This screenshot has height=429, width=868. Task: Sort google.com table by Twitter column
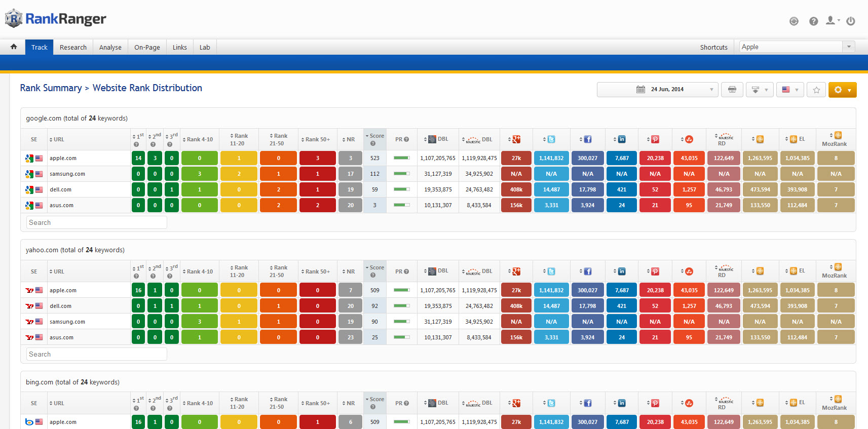[551, 139]
